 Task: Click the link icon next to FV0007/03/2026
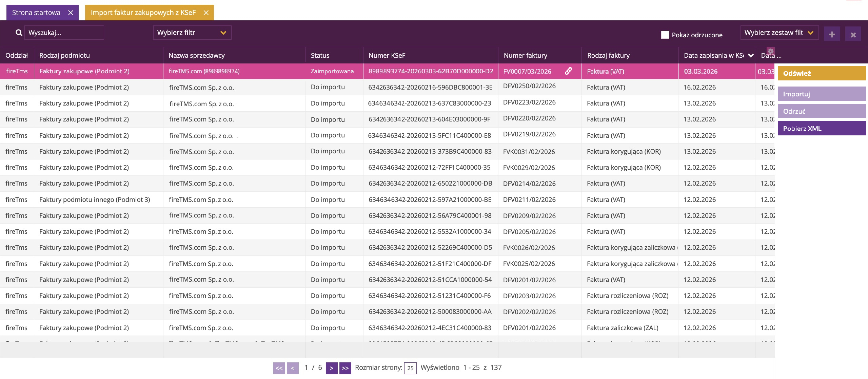[568, 71]
